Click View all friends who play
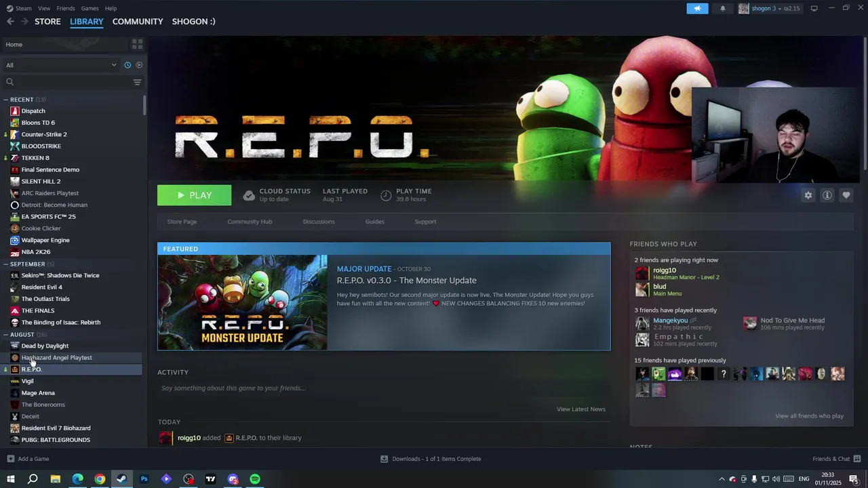Image resolution: width=868 pixels, height=488 pixels. click(809, 416)
